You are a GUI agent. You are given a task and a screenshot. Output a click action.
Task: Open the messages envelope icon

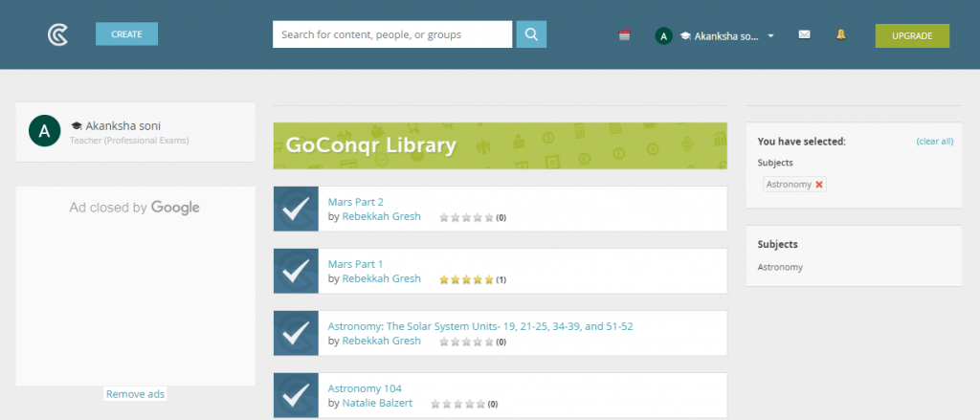804,34
